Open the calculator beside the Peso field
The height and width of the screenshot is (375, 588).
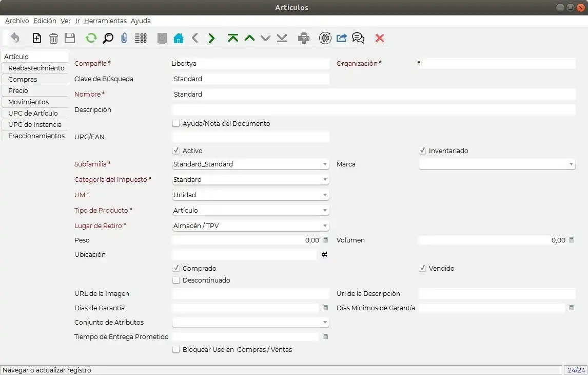click(x=325, y=240)
